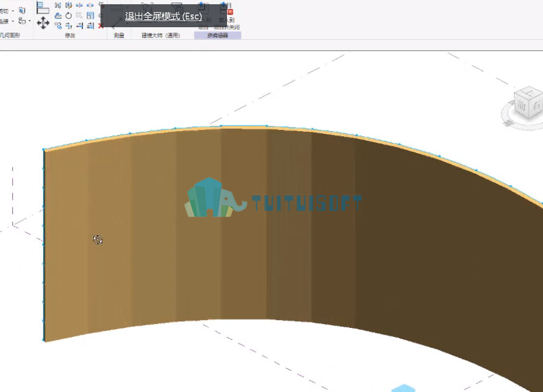Click the Geometry panel title text
This screenshot has height=392, width=543.
[10, 35]
